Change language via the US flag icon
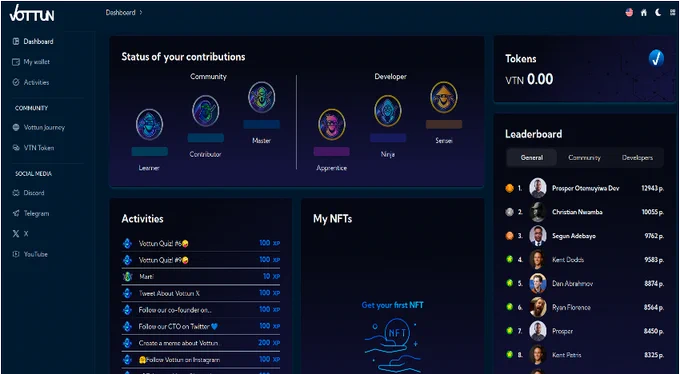 click(x=629, y=13)
